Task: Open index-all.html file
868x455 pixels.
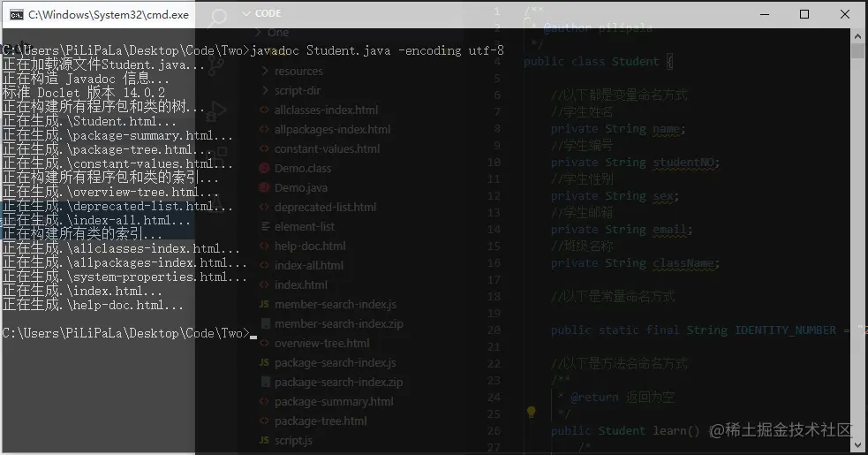Action: (302, 265)
